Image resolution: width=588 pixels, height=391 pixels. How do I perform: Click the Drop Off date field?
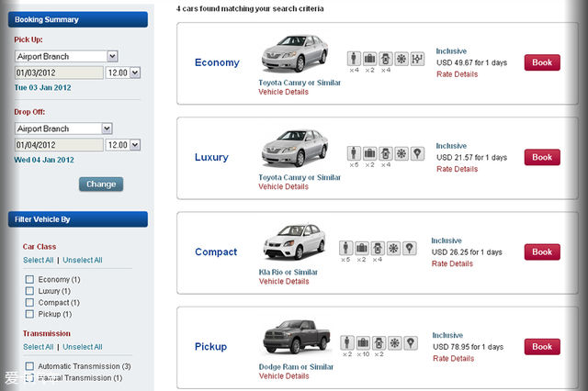58,145
